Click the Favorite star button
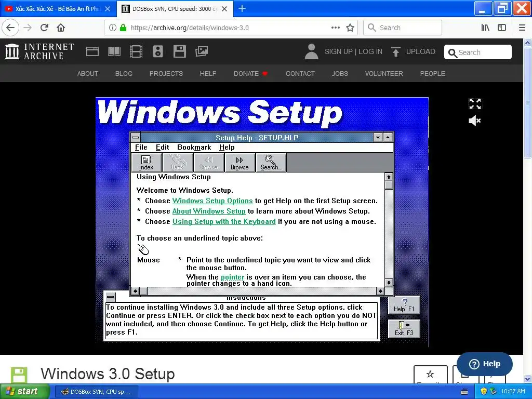This screenshot has width=532, height=399. (x=430, y=375)
